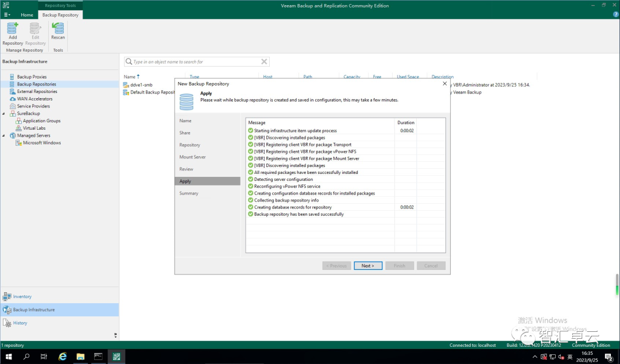Viewport: 620px width, 364px height.
Task: Select the Managed Servers tree node
Action: [34, 135]
